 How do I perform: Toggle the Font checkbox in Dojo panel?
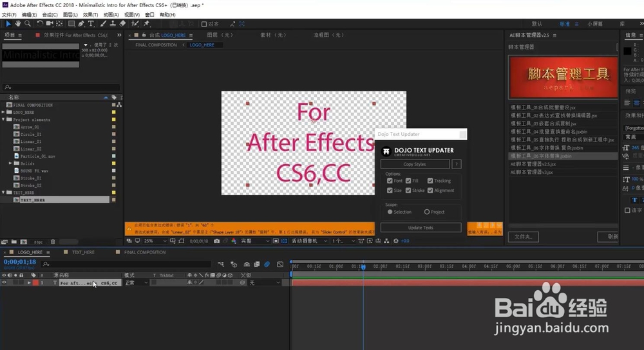(x=390, y=181)
